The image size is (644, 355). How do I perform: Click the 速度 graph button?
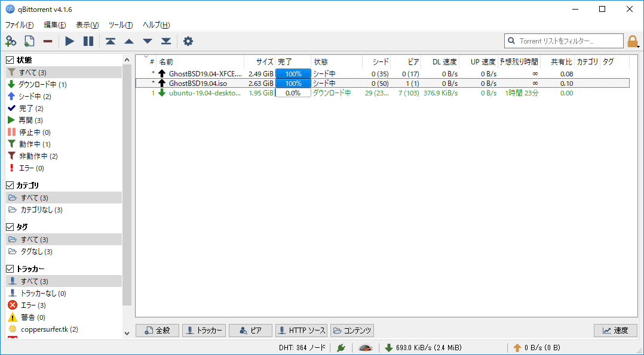(x=616, y=331)
